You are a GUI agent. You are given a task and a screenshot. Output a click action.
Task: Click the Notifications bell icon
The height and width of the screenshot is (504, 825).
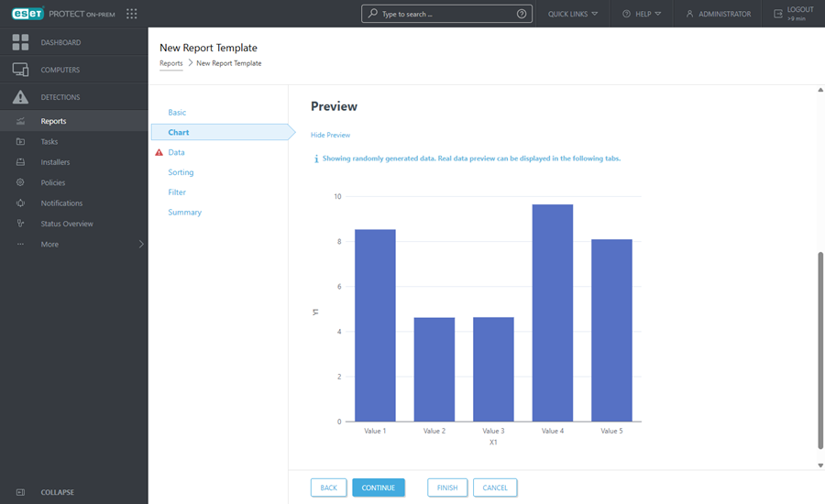pos(20,203)
